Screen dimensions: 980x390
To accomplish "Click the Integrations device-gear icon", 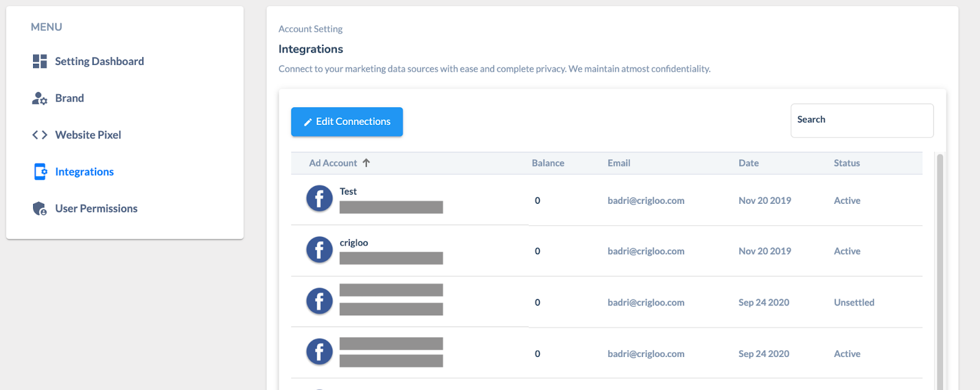I will pyautogui.click(x=40, y=171).
